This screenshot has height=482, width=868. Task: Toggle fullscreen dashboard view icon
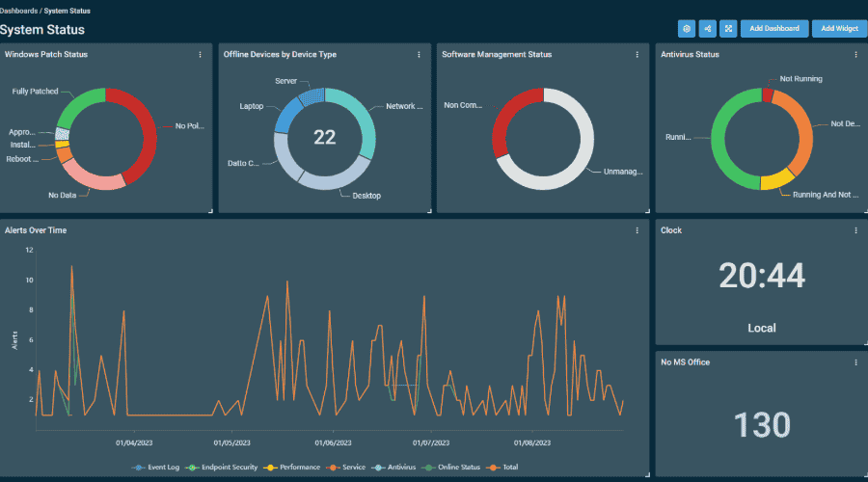[728, 29]
